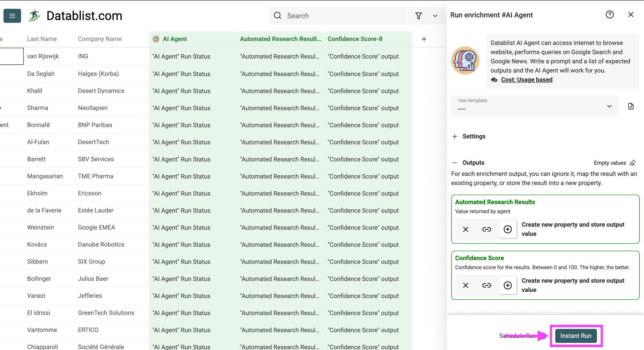Open filters using the funnel icon

pyautogui.click(x=418, y=16)
